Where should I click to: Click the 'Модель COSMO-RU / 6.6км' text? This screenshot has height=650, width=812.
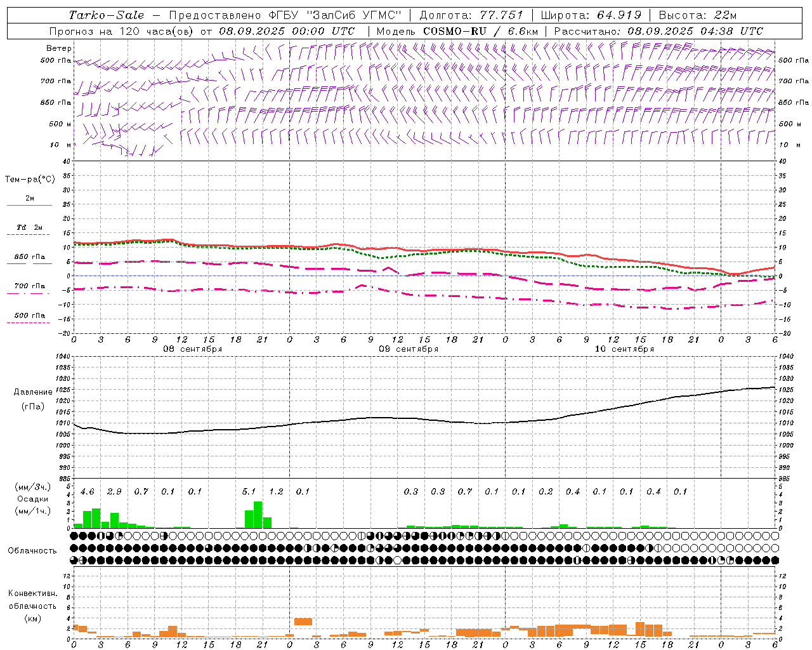pos(457,31)
